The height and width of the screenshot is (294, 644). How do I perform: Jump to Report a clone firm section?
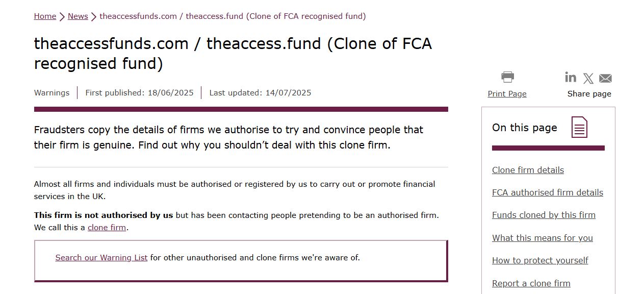click(x=531, y=283)
